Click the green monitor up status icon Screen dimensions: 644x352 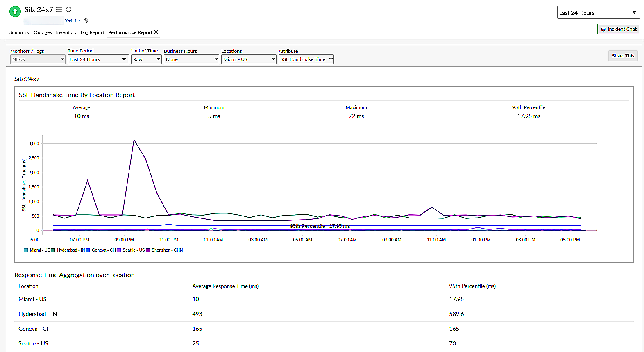(15, 11)
